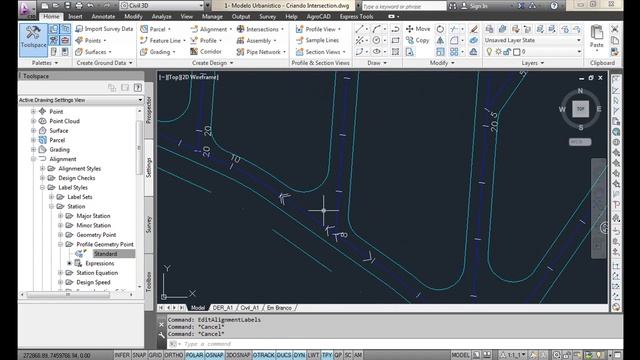Click the Surfaces button
Image resolution: width=640 pixels, height=360 pixels.
[93, 52]
